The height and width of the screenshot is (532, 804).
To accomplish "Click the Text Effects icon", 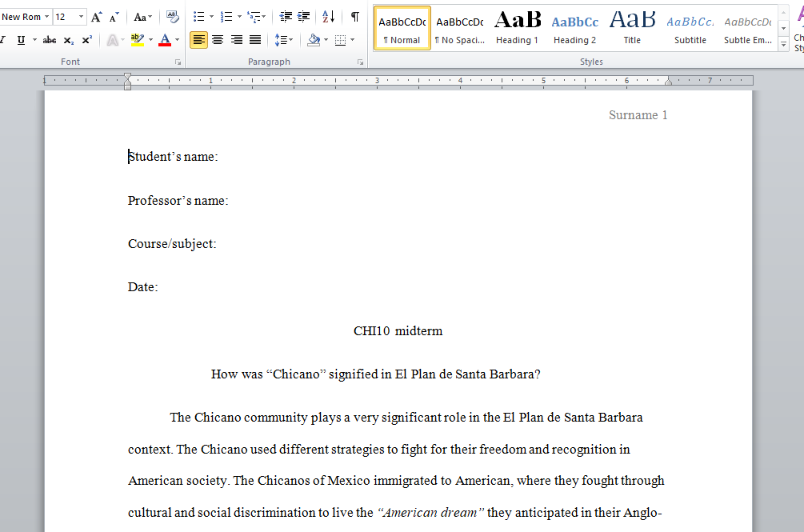I will tap(112, 40).
